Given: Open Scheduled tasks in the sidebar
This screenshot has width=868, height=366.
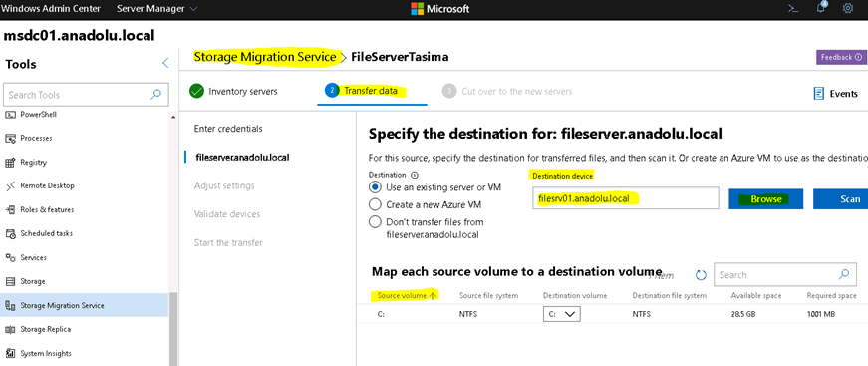Looking at the screenshot, I should (39, 233).
